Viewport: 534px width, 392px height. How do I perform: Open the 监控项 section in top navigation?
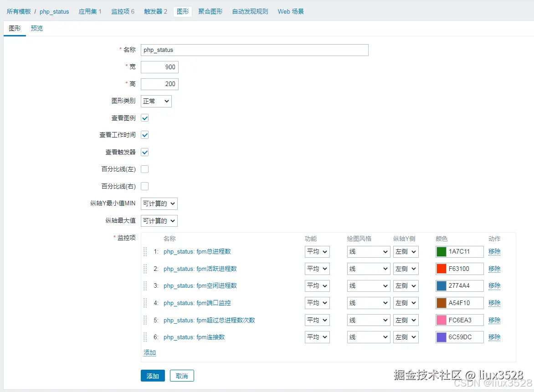point(120,11)
